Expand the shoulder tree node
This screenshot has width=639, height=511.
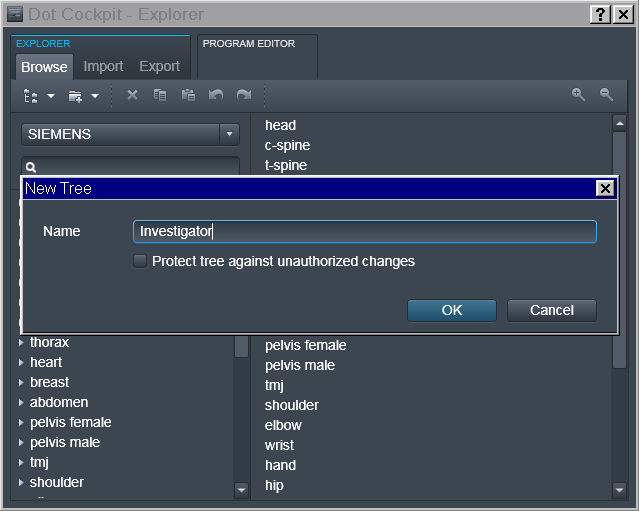pos(21,482)
